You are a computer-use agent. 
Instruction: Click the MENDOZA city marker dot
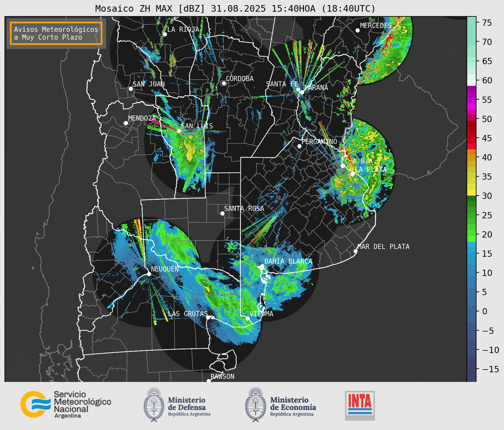(126, 123)
